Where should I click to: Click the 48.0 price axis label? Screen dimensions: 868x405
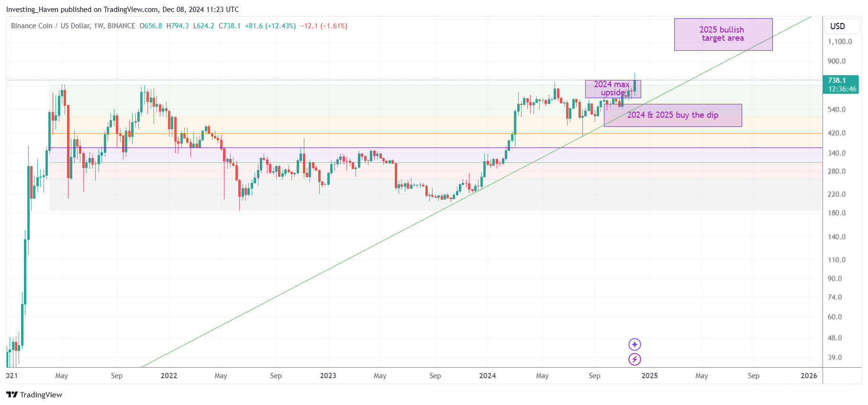[835, 338]
